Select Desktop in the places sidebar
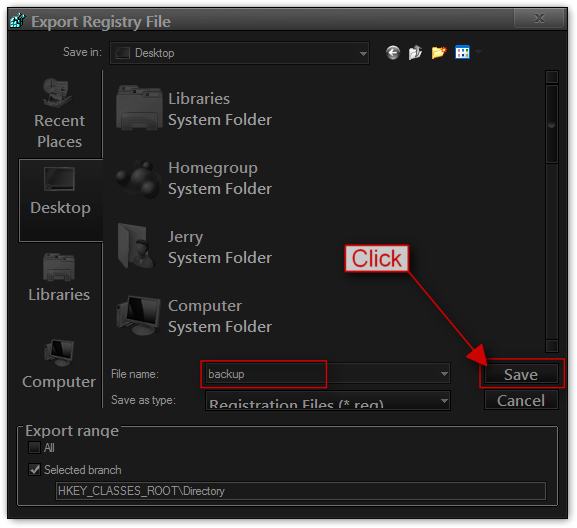This screenshot has width=577, height=528. pyautogui.click(x=61, y=201)
